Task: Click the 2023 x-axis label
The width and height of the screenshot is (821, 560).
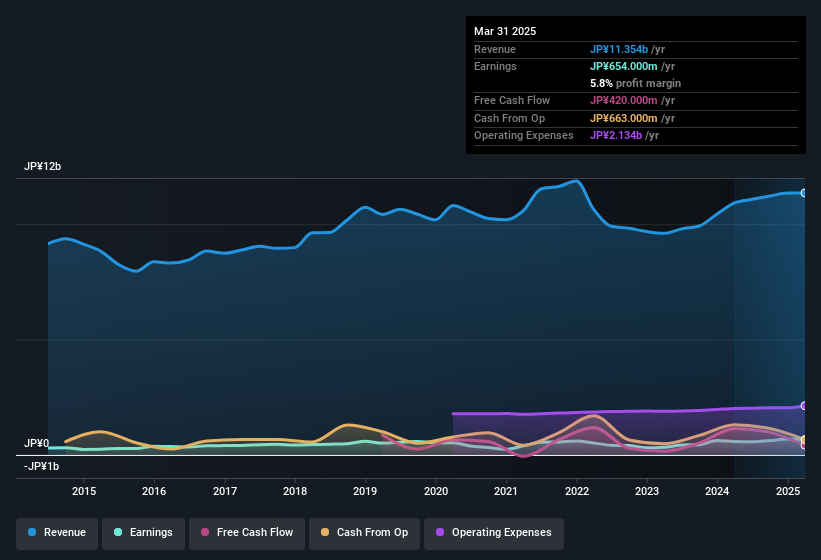Action: (647, 491)
